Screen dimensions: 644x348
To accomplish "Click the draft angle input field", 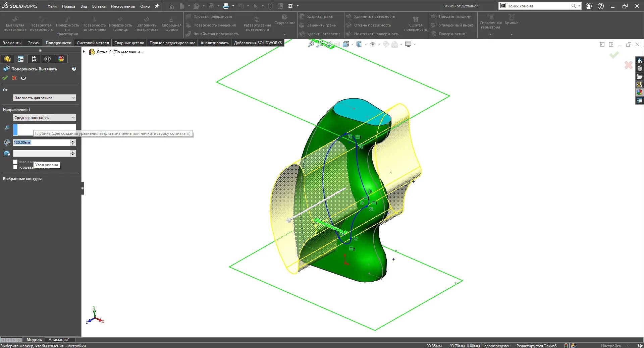I will point(41,153).
